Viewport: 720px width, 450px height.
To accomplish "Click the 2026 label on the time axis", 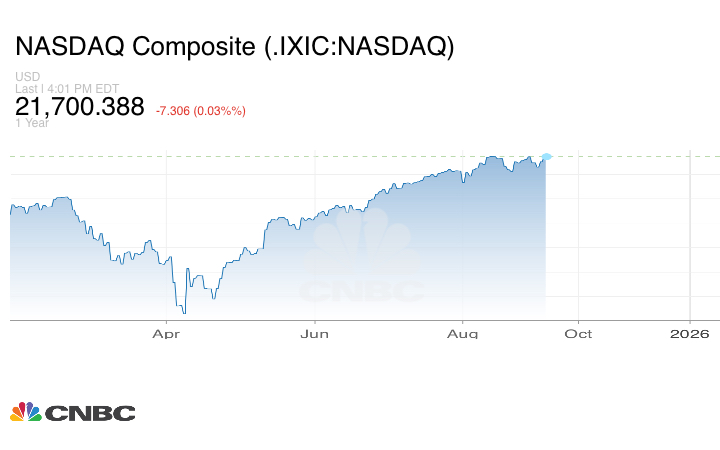I will coord(690,333).
